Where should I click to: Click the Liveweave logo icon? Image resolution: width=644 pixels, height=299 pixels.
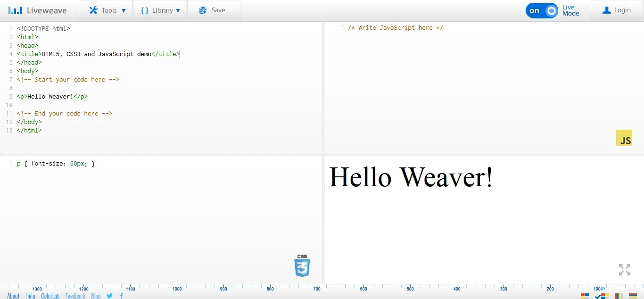[x=15, y=10]
